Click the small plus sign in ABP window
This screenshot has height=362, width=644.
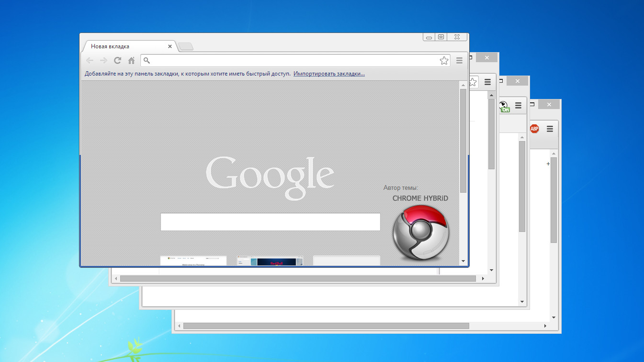(x=548, y=164)
